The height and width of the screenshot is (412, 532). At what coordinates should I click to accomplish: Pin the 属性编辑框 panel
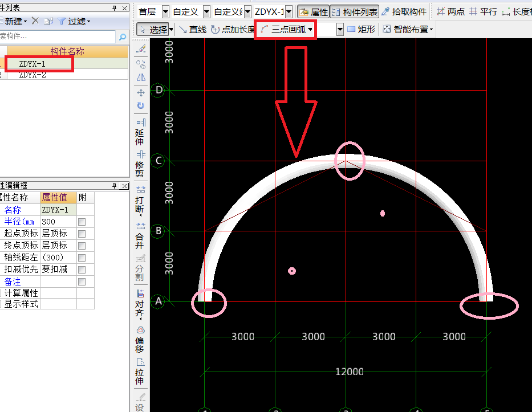[x=115, y=185]
